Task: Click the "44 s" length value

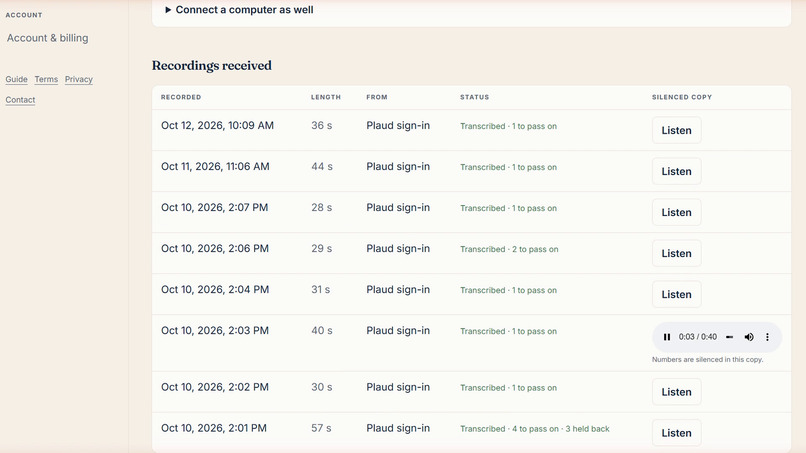Action: coord(322,167)
